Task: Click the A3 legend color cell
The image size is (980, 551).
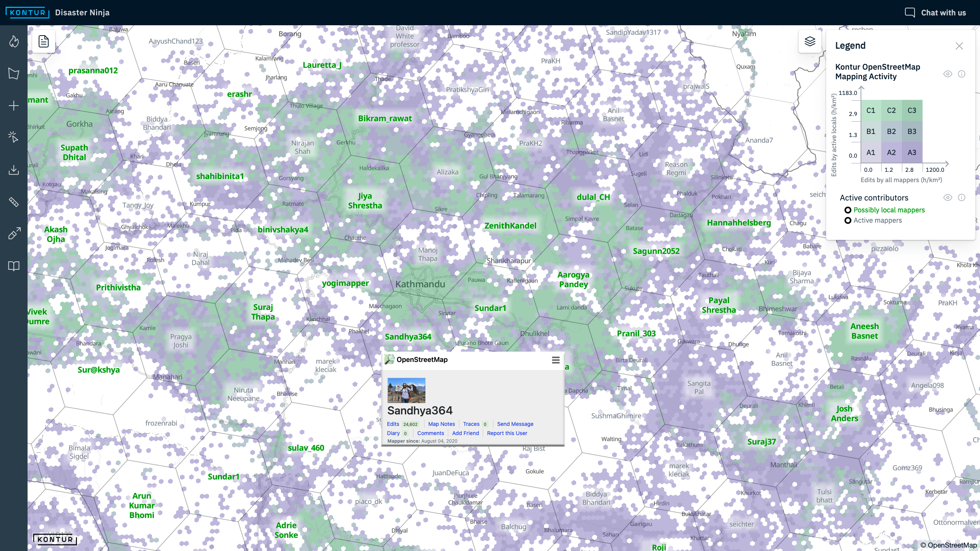Action: (x=912, y=152)
